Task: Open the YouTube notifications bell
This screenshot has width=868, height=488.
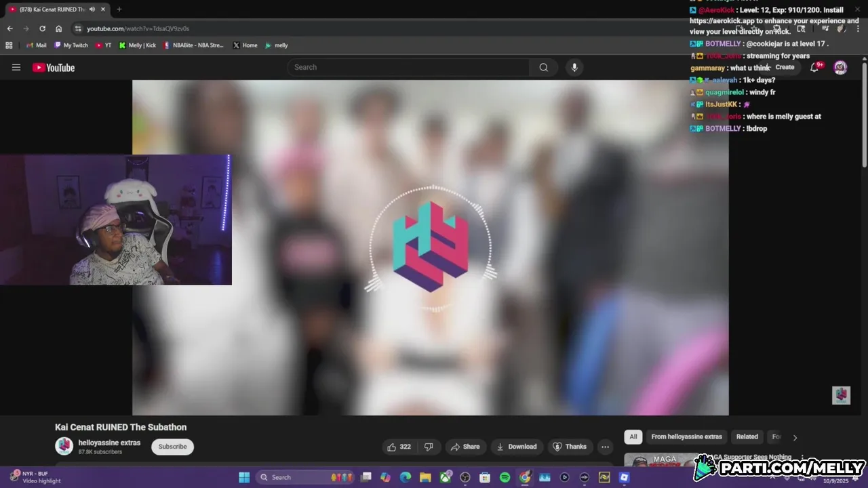Action: 815,67
